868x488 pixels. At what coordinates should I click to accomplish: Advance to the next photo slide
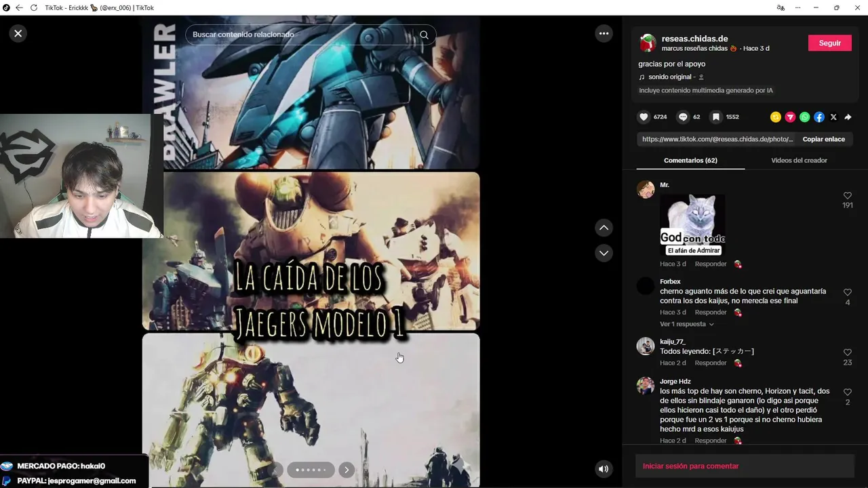pos(347,470)
